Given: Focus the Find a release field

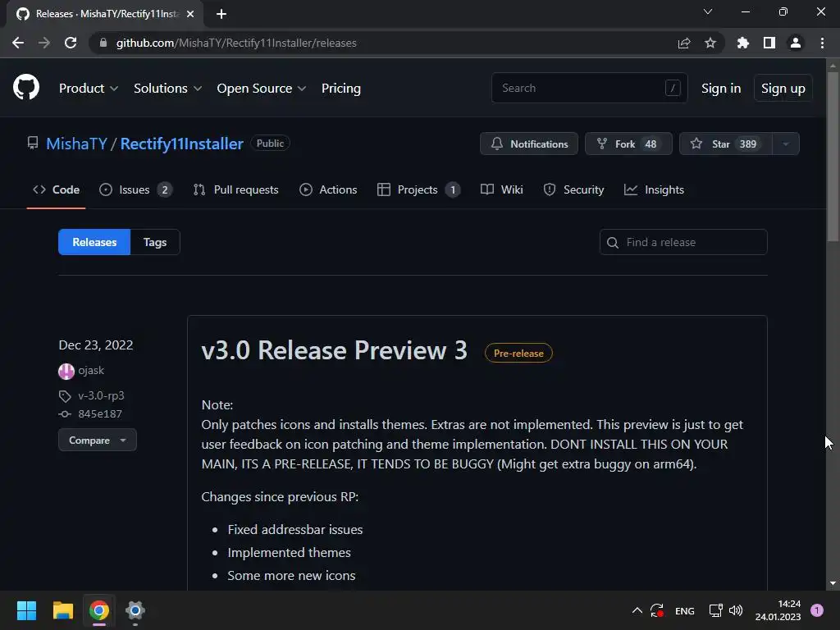Looking at the screenshot, I should (x=683, y=242).
